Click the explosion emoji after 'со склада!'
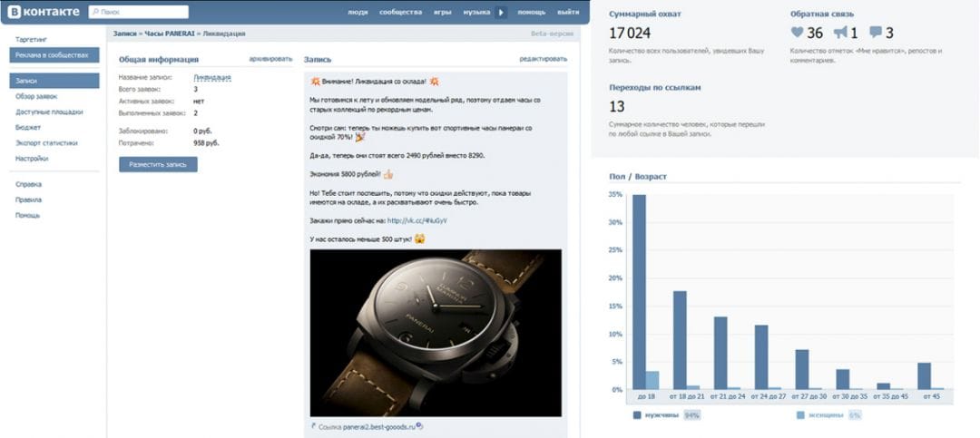 pyautogui.click(x=435, y=82)
